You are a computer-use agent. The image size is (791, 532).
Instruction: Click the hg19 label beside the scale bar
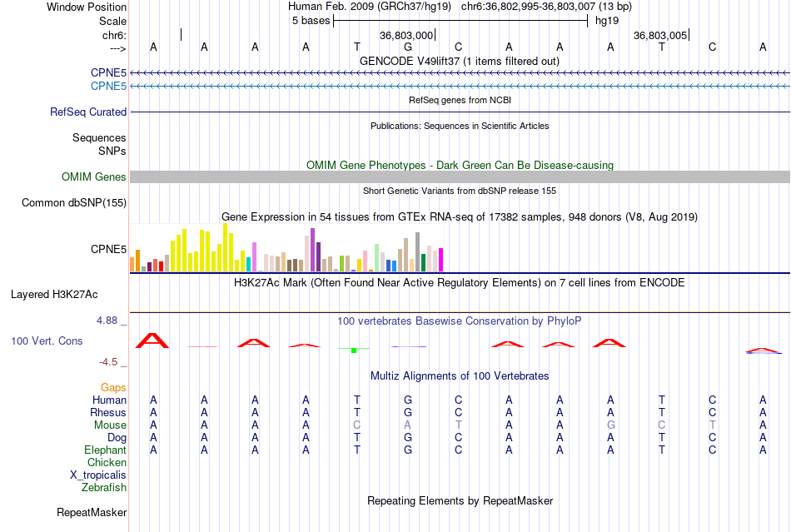coord(607,21)
